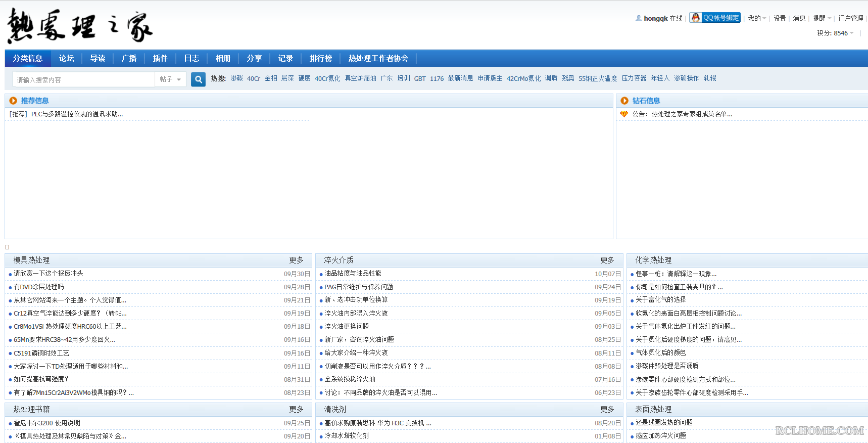The height and width of the screenshot is (443, 868).
Task: Open post 有DVD涂层处理吗
Action: (x=39, y=287)
